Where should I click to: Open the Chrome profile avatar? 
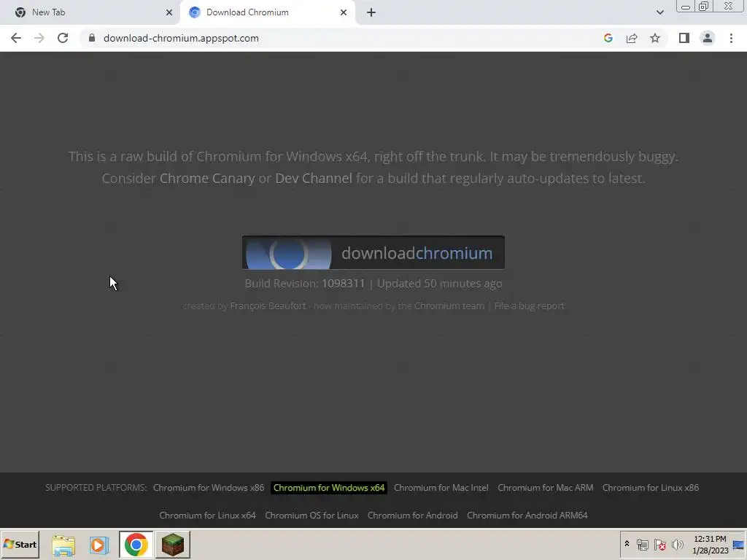[x=708, y=38]
